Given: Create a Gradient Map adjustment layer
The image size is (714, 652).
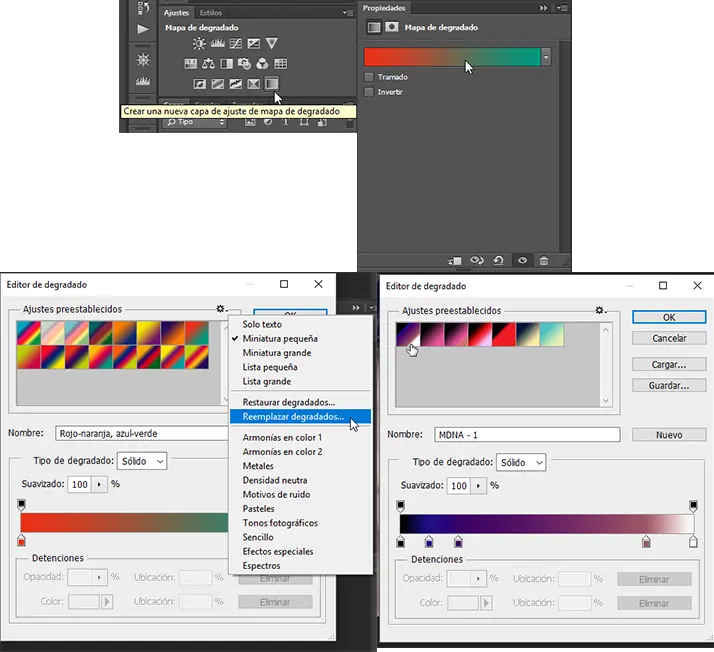Looking at the screenshot, I should click(271, 84).
